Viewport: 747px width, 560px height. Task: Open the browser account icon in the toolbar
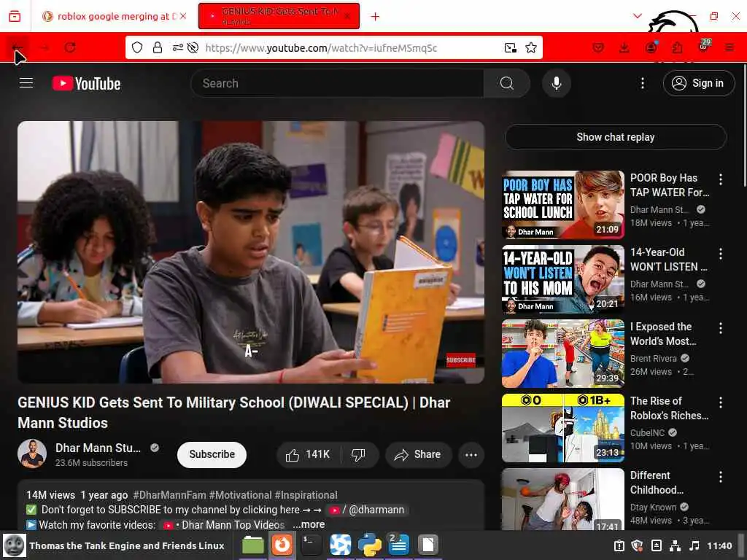[x=651, y=47]
